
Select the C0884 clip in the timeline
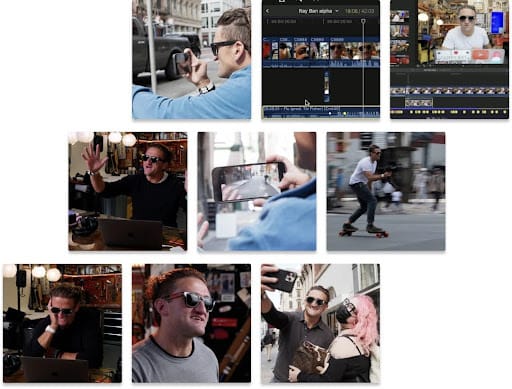tap(302, 49)
